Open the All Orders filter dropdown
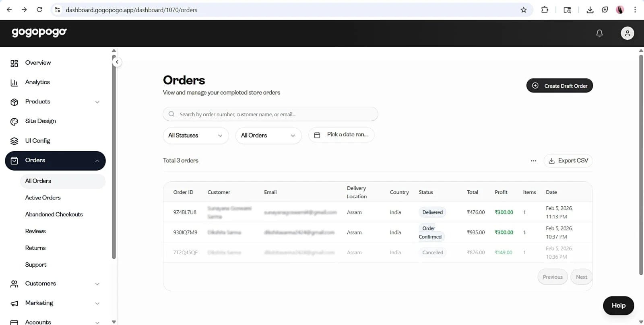The image size is (644, 325). tap(268, 136)
